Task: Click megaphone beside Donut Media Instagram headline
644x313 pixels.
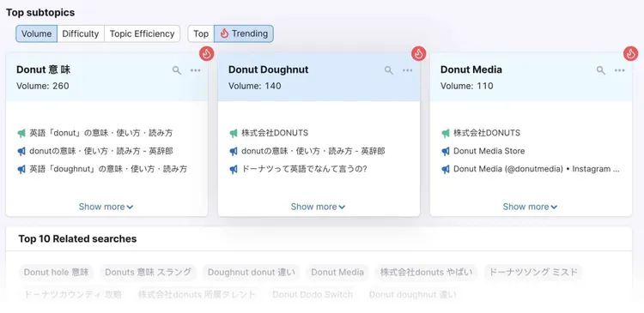Action: pyautogui.click(x=445, y=169)
